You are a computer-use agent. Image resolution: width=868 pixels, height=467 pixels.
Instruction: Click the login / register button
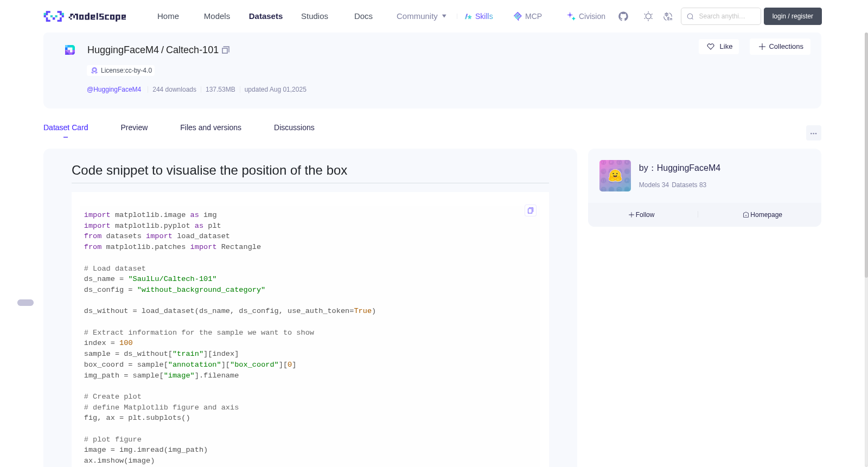pyautogui.click(x=793, y=16)
